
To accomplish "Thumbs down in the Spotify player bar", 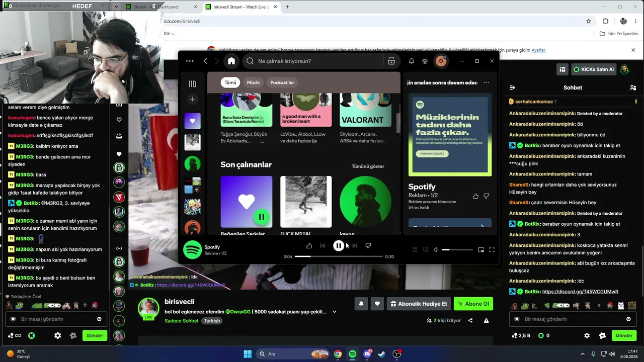I will (x=368, y=246).
